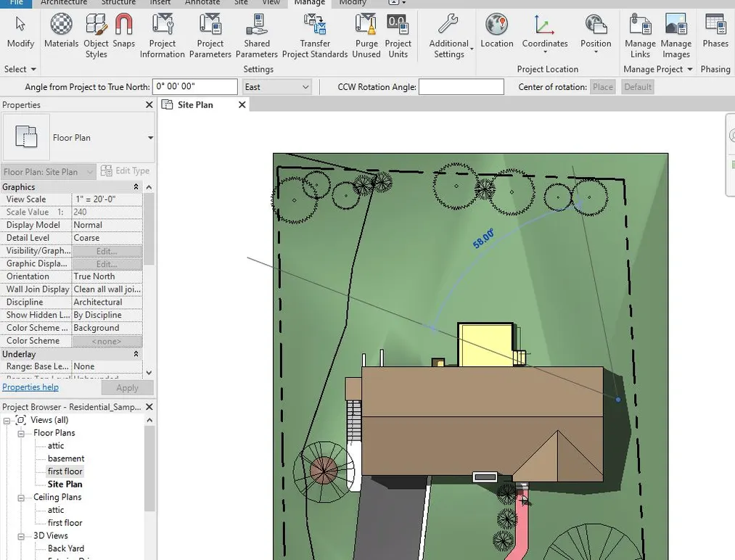Click the Visibility/Graphics Edit button
This screenshot has width=735, height=560.
[x=107, y=251]
